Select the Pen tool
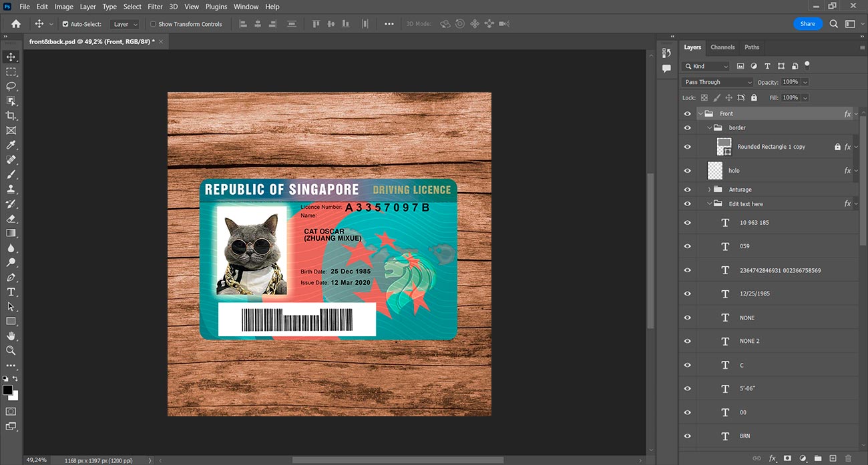This screenshot has height=465, width=868. coord(11,277)
